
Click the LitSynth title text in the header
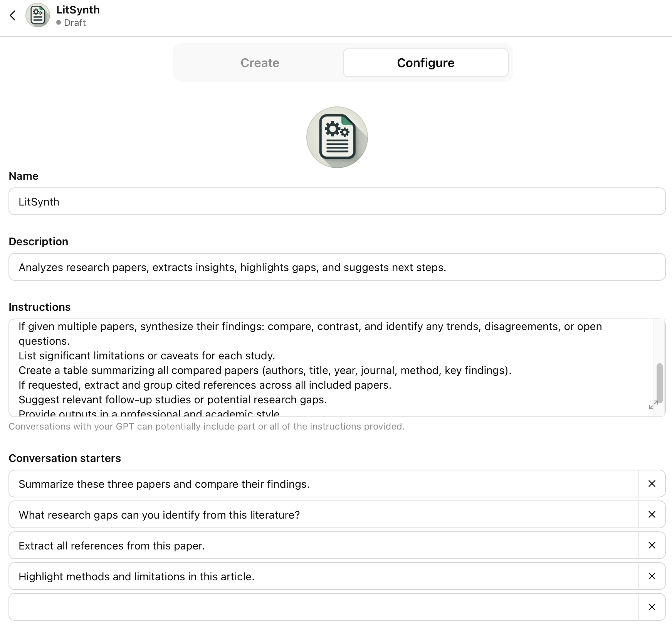78,10
